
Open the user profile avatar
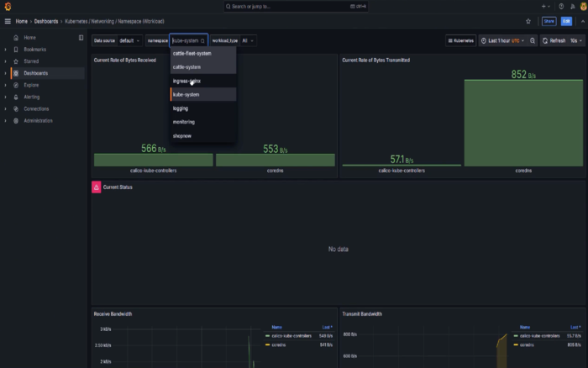[583, 7]
